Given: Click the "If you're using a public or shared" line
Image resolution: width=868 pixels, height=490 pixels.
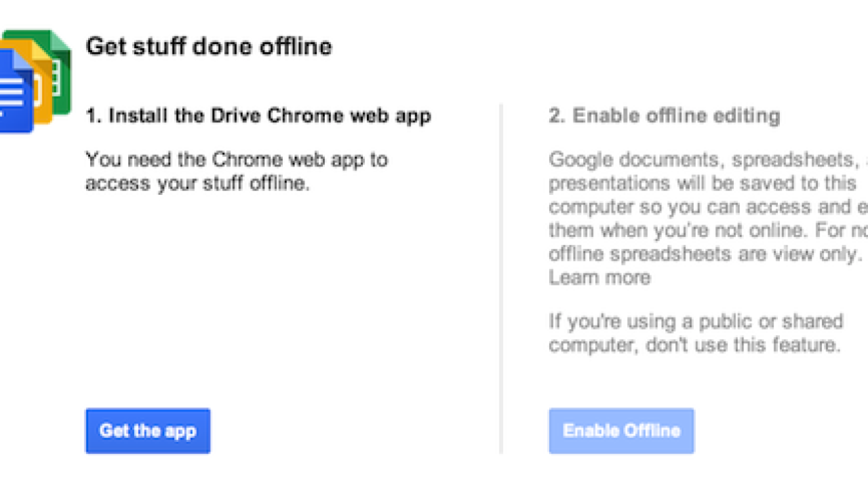Looking at the screenshot, I should (696, 322).
